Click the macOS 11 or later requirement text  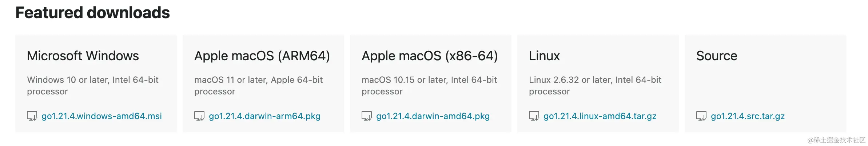pos(258,86)
